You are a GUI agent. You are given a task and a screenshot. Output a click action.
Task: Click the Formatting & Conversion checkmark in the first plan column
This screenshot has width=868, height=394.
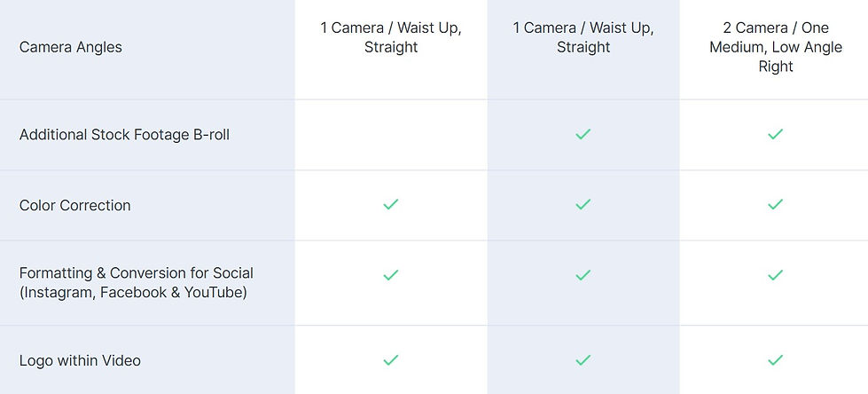pyautogui.click(x=390, y=275)
